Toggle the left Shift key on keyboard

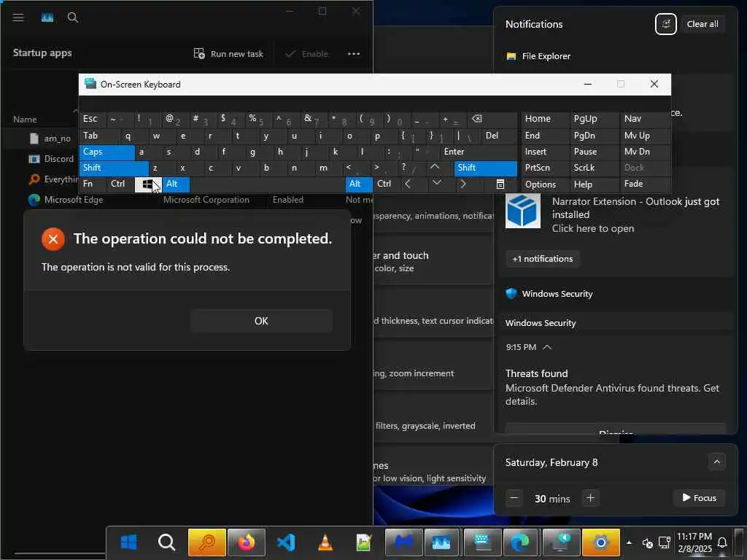tap(115, 168)
